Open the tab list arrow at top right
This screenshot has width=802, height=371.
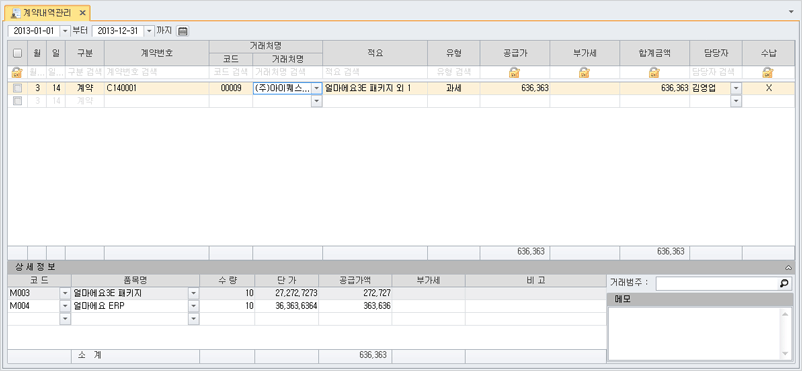792,11
